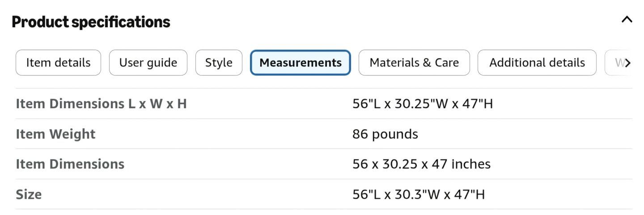The height and width of the screenshot is (215, 644).
Task: Click the Product specifications heading
Action: click(x=91, y=21)
